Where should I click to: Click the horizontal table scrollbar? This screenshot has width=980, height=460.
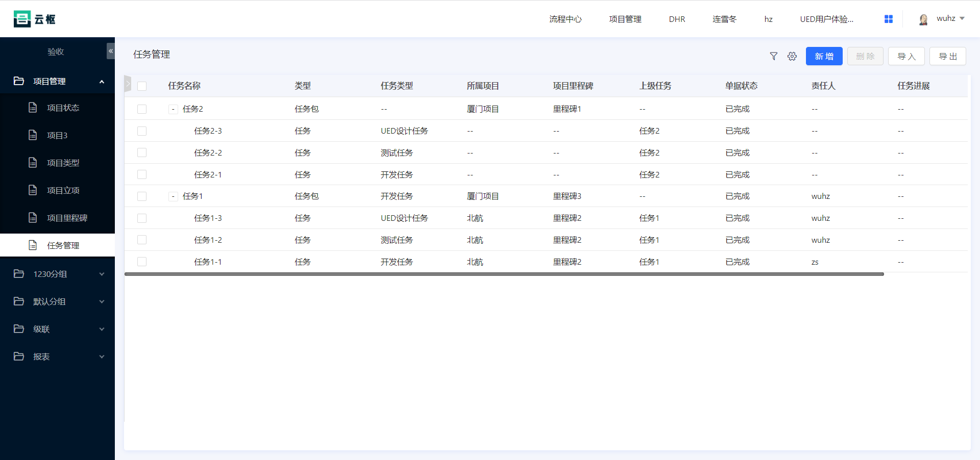click(504, 274)
